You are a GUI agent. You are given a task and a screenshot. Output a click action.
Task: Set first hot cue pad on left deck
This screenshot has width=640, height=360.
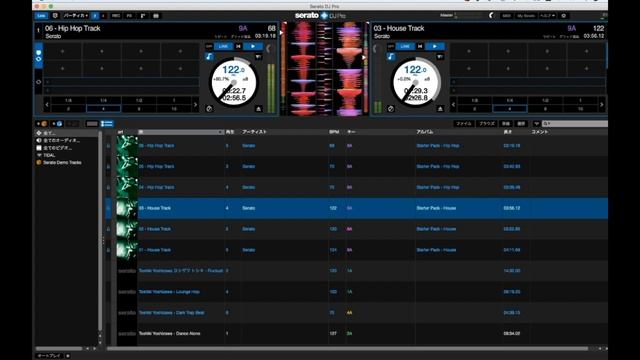pyautogui.click(x=62, y=51)
